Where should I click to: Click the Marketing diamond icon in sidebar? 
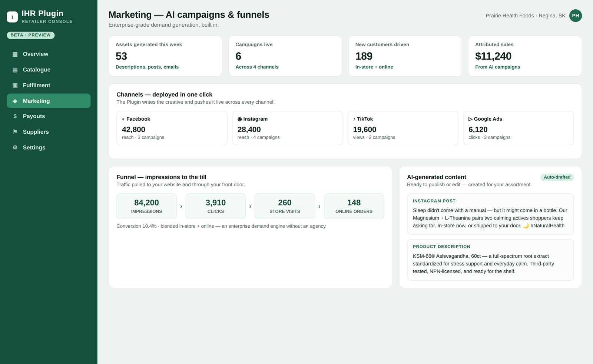coord(15,101)
